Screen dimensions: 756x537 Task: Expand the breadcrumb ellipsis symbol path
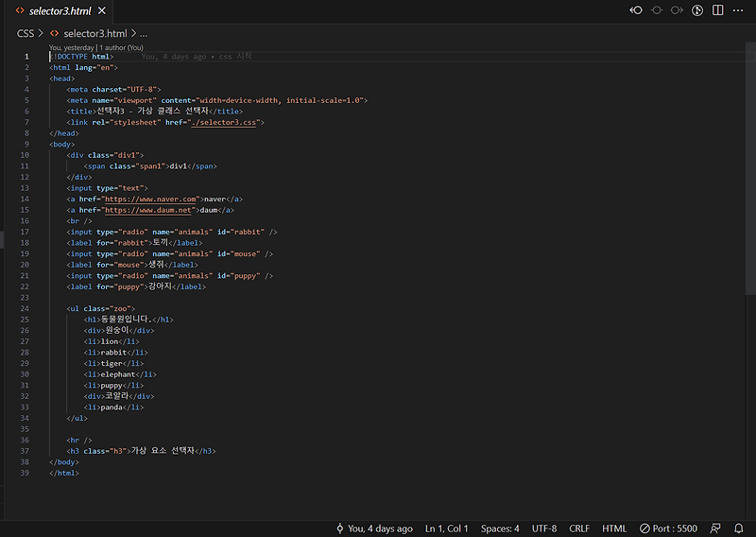coord(143,33)
